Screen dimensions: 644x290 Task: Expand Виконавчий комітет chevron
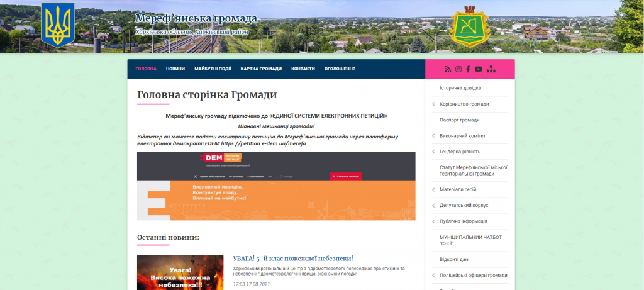coord(433,136)
